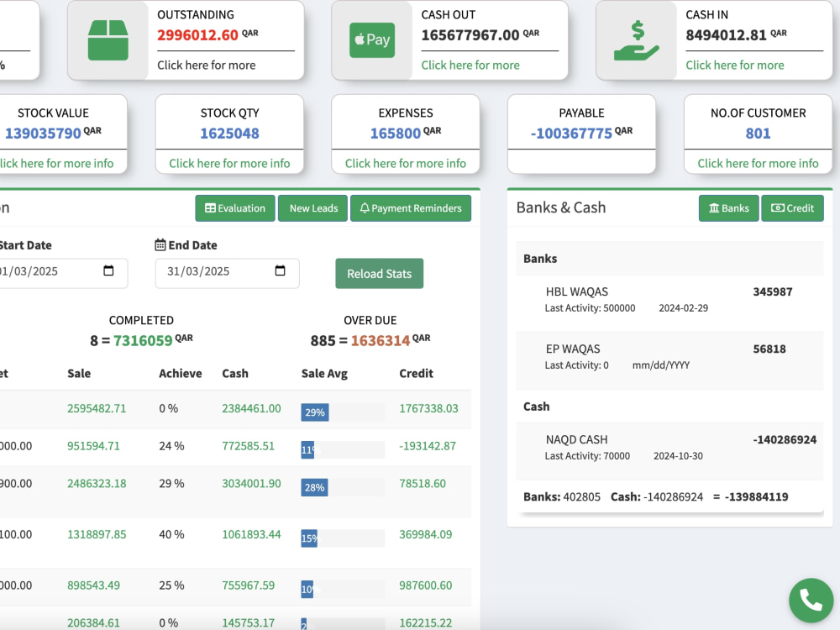Open more info link under Stock Qty
Image resolution: width=840 pixels, height=630 pixels.
pos(229,164)
